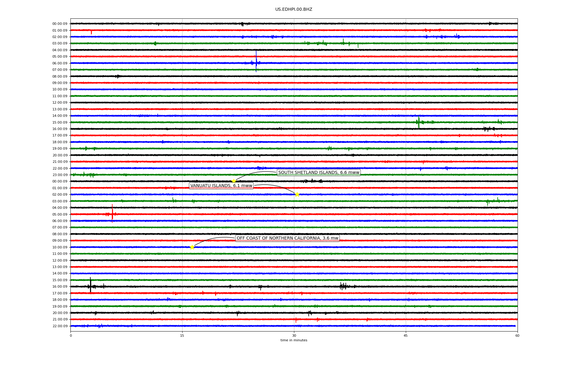The width and height of the screenshot is (588, 368).
Task: Click the bottom 22:00:09 row label
Action: 60,326
